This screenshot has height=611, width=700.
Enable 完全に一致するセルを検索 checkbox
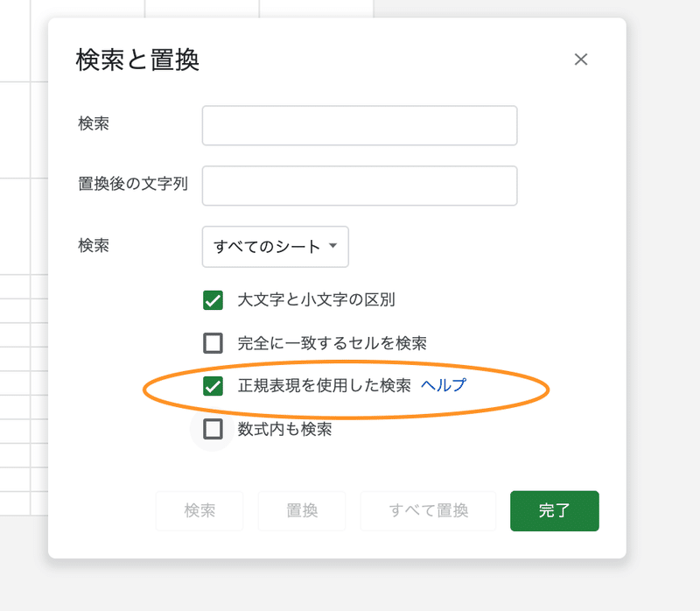[x=213, y=343]
